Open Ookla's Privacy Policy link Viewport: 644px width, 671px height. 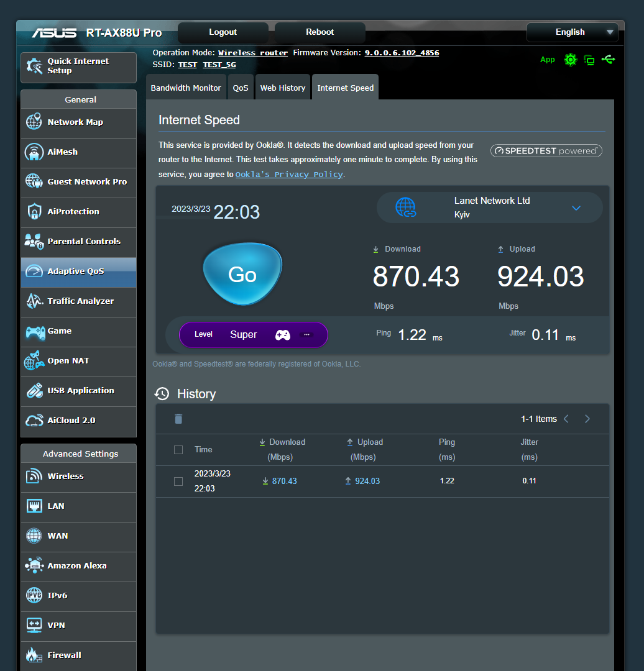[x=289, y=175]
